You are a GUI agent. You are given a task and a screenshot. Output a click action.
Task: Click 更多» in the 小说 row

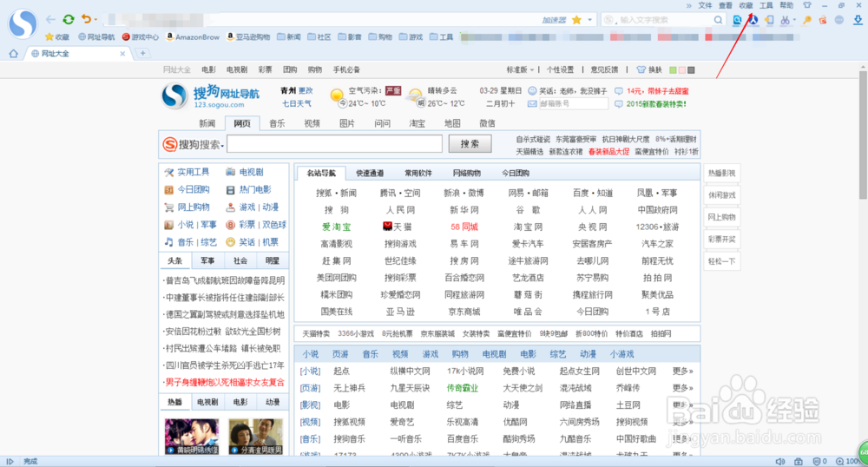coord(682,372)
